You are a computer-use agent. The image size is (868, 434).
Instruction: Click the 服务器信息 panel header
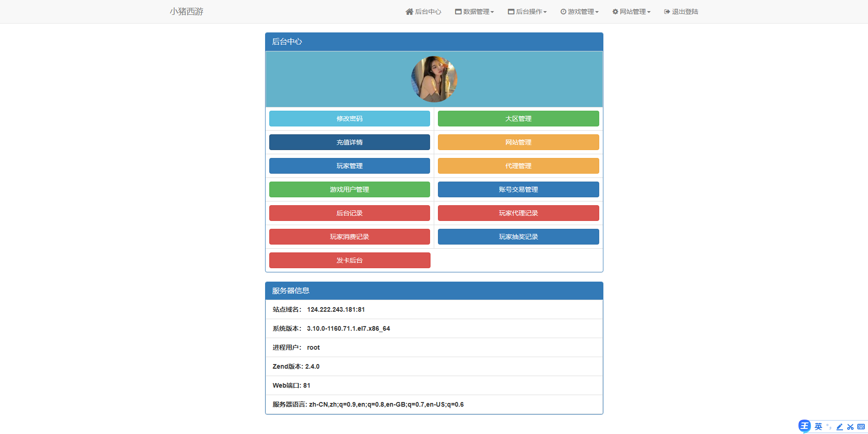coord(434,291)
